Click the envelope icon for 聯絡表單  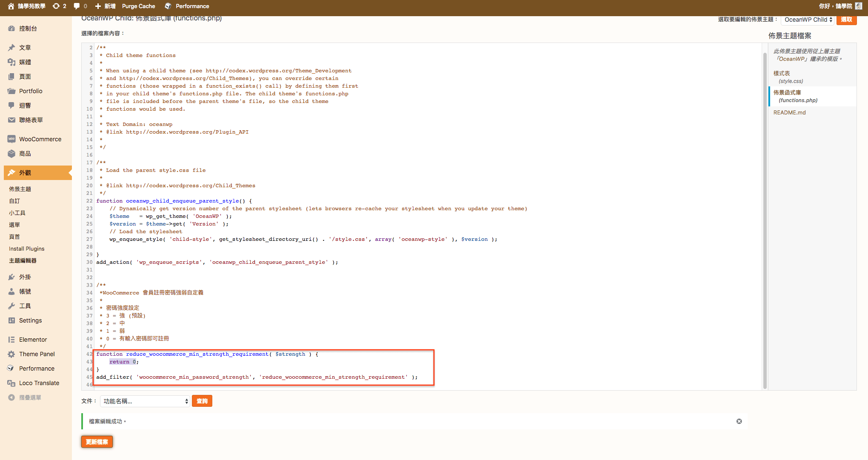[x=11, y=120]
